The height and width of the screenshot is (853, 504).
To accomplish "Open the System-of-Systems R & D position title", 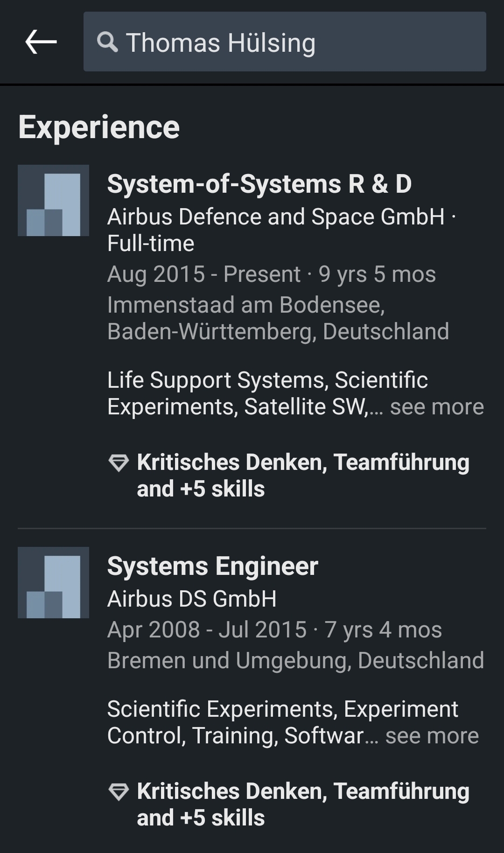I will [x=259, y=184].
